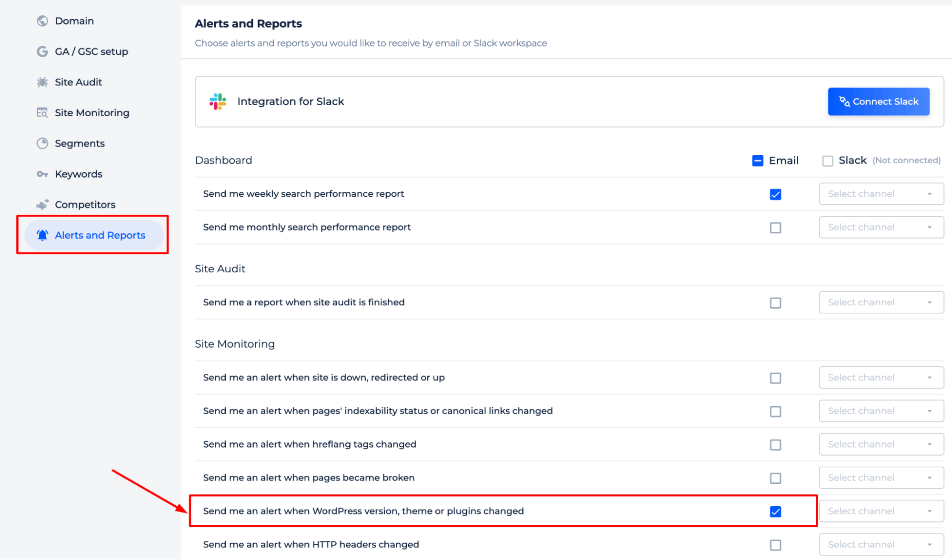Click the Alerts and Reports bell icon
The width and height of the screenshot is (952, 560).
tap(42, 235)
